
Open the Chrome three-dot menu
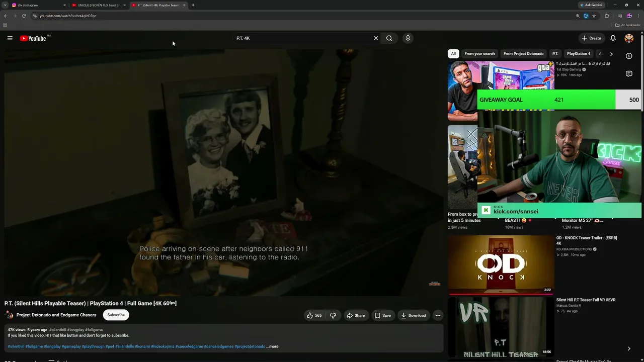coord(638,16)
